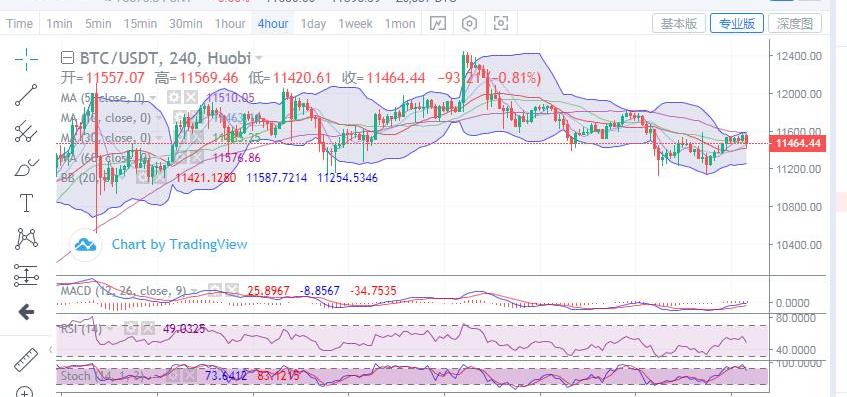This screenshot has height=397, width=847.
Task: Select the crosshair cursor tool
Action: point(26,59)
